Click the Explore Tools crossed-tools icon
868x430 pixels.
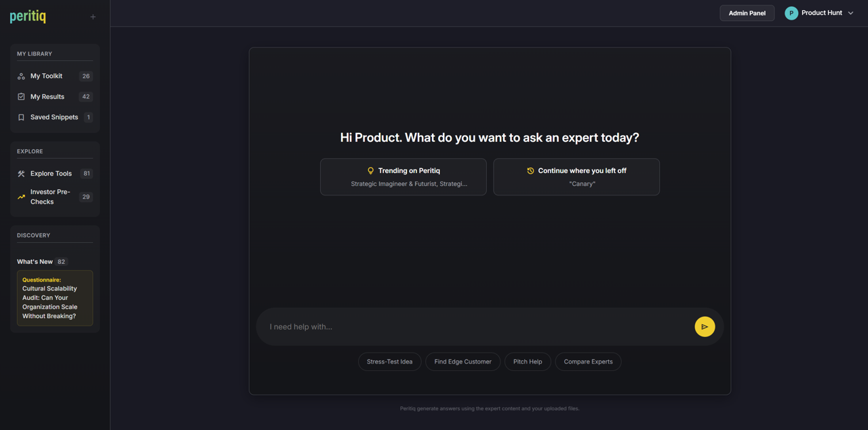click(x=20, y=173)
